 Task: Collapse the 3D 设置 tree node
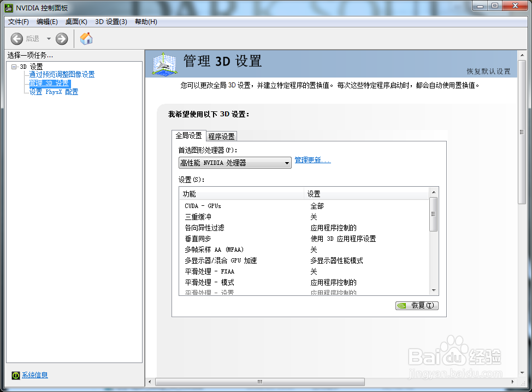click(x=14, y=67)
